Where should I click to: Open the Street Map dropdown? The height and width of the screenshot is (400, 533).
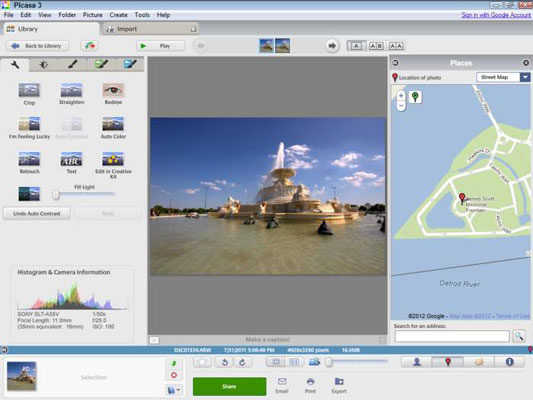pyautogui.click(x=503, y=77)
